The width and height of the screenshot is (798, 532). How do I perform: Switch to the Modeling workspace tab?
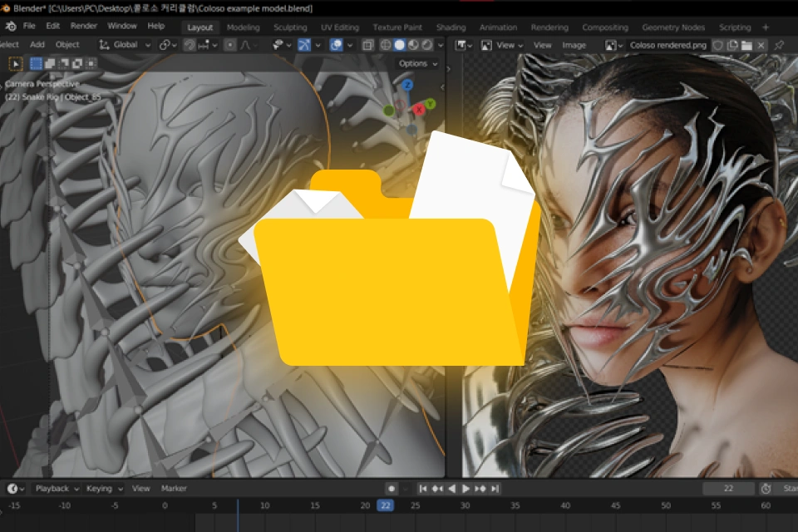244,27
